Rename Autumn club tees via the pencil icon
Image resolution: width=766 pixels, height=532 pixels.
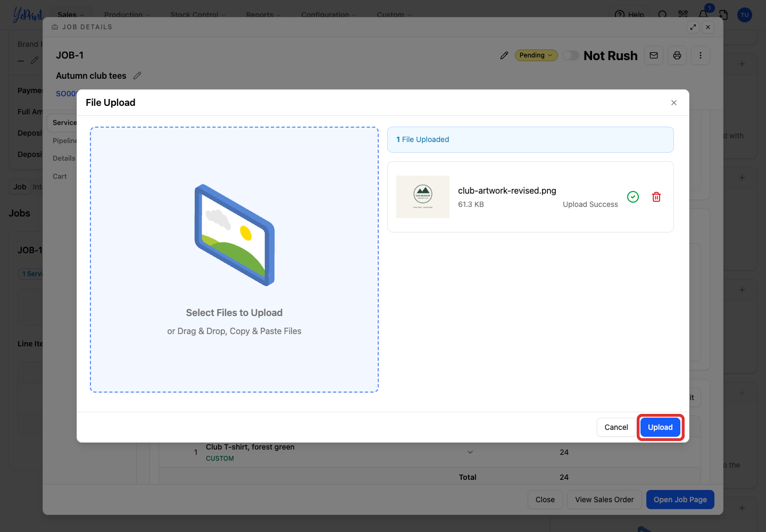pyautogui.click(x=137, y=76)
